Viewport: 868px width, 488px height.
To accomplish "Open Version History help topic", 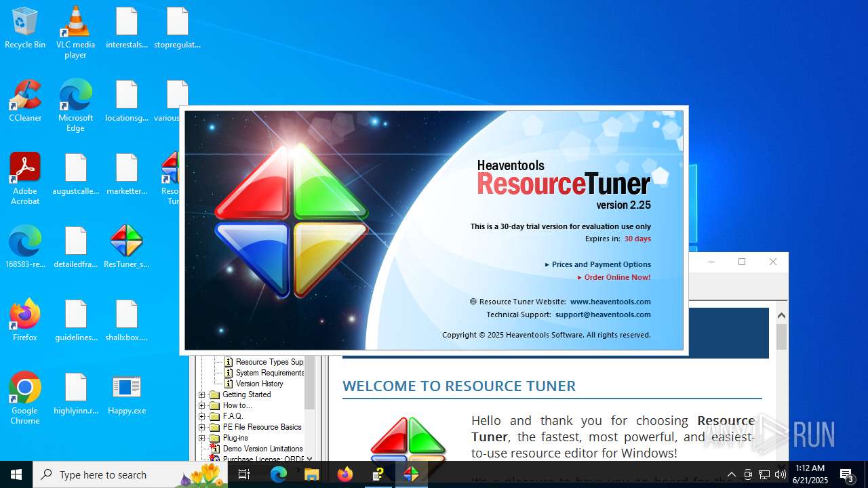I will coord(260,384).
